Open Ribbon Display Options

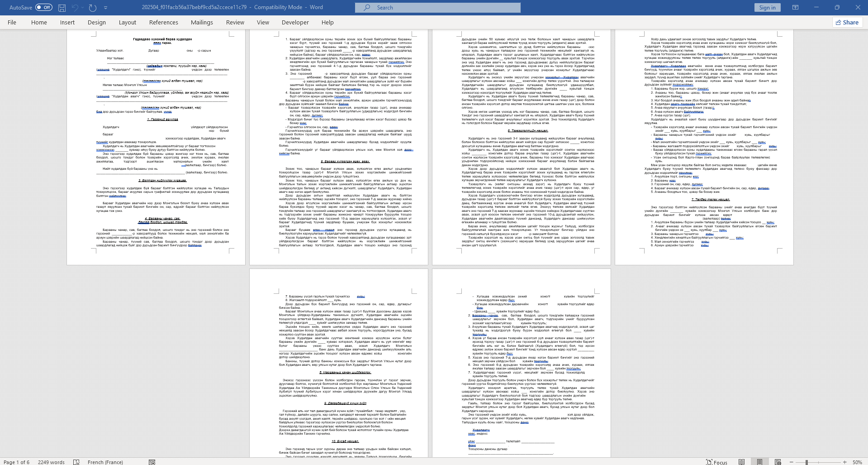795,8
